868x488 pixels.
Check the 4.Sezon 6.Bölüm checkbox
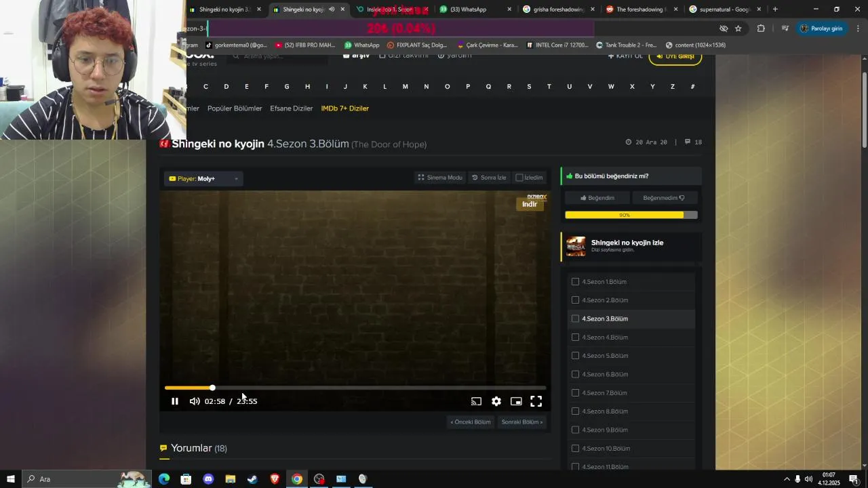click(x=575, y=374)
